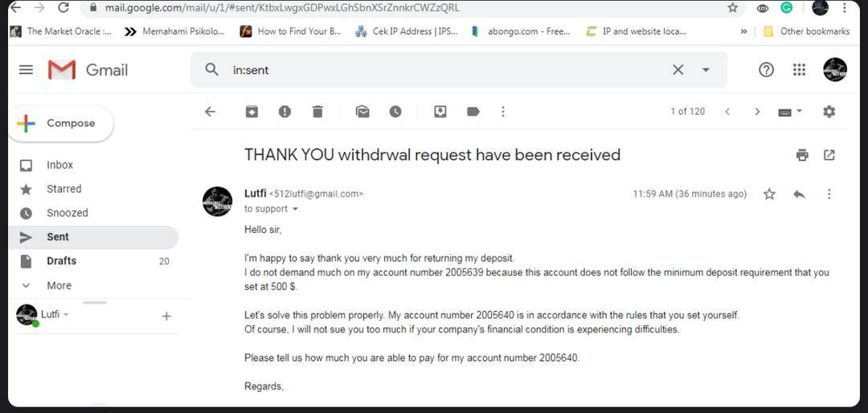Star this message from Lutfi

[x=769, y=194]
